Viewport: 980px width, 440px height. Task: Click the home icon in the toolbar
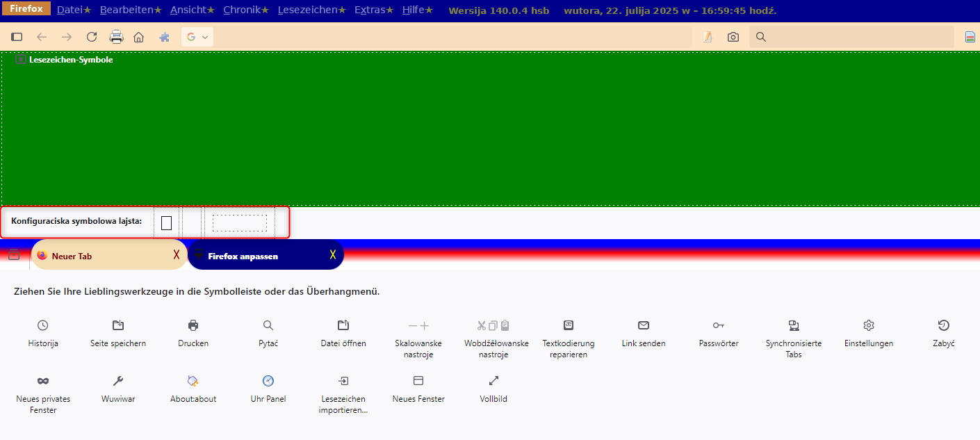tap(139, 37)
